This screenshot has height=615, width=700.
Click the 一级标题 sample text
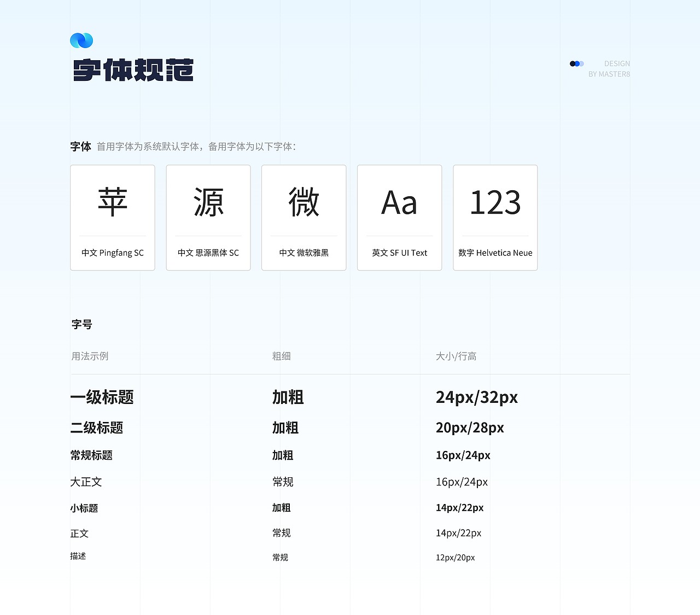point(102,397)
